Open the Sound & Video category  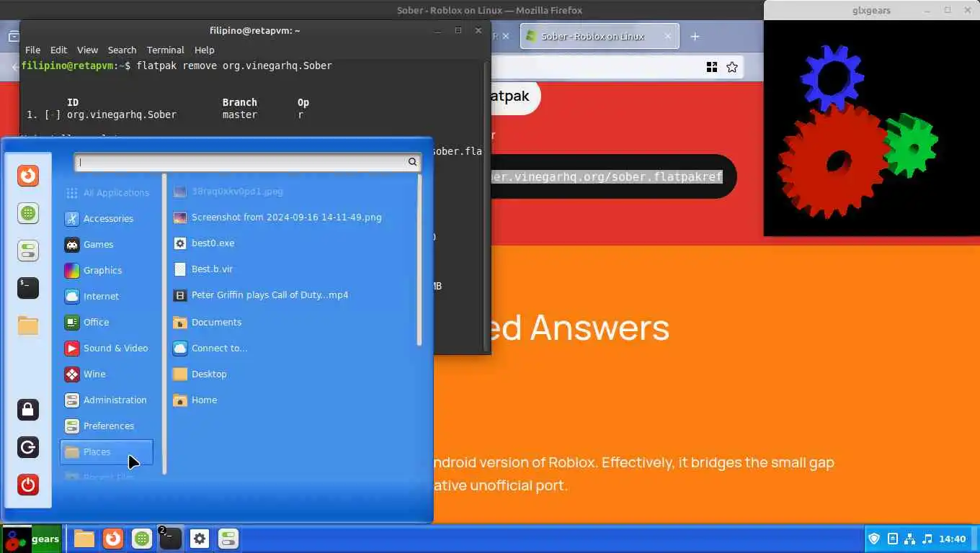107,348
